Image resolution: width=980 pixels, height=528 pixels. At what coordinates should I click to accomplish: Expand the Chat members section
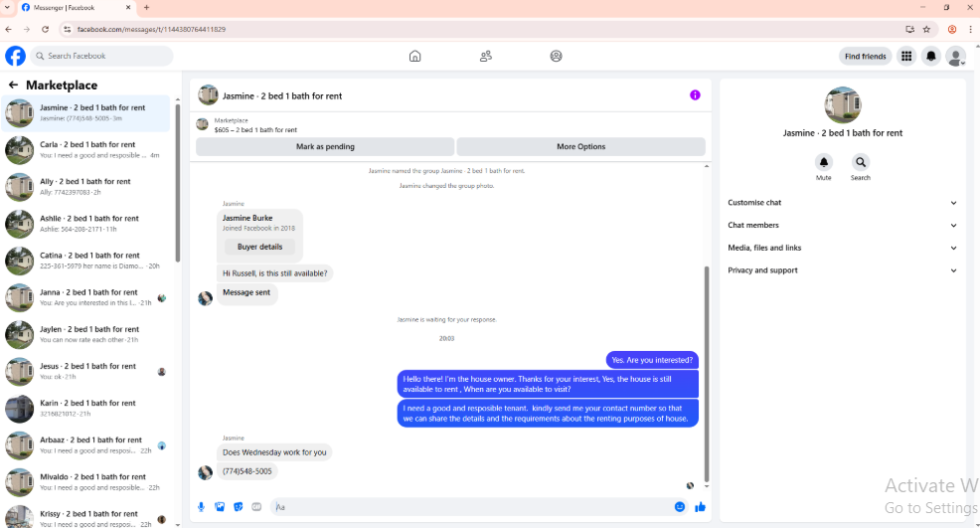click(x=842, y=225)
